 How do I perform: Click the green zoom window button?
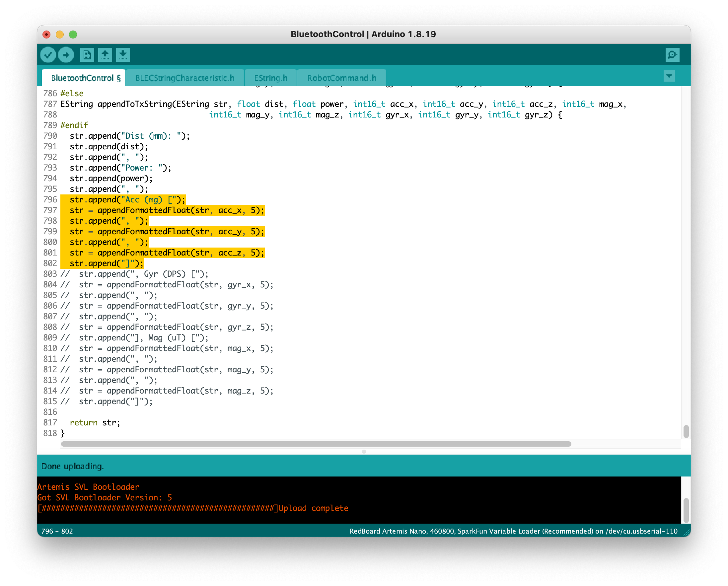pos(73,35)
